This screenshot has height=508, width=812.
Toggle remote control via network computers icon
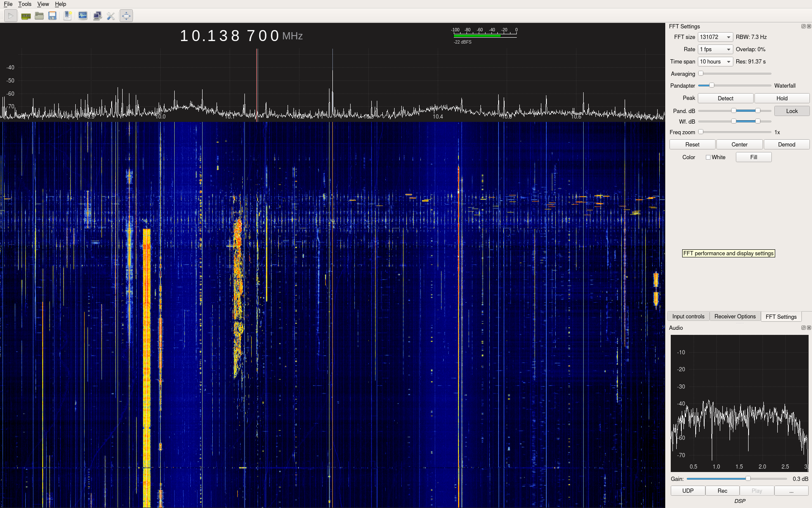coord(97,16)
